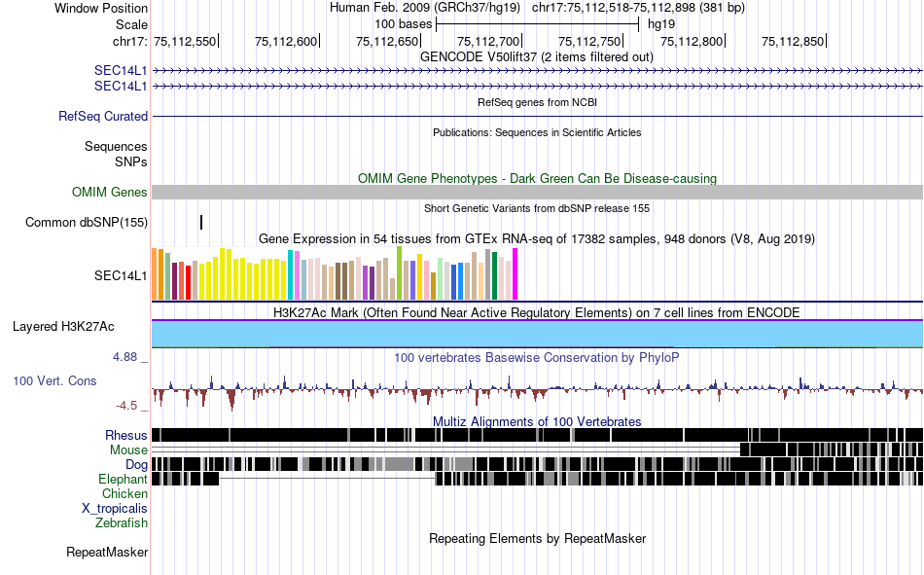Click the Elephant alignment gap line
Viewport: 924px width, 575px height.
point(327,479)
